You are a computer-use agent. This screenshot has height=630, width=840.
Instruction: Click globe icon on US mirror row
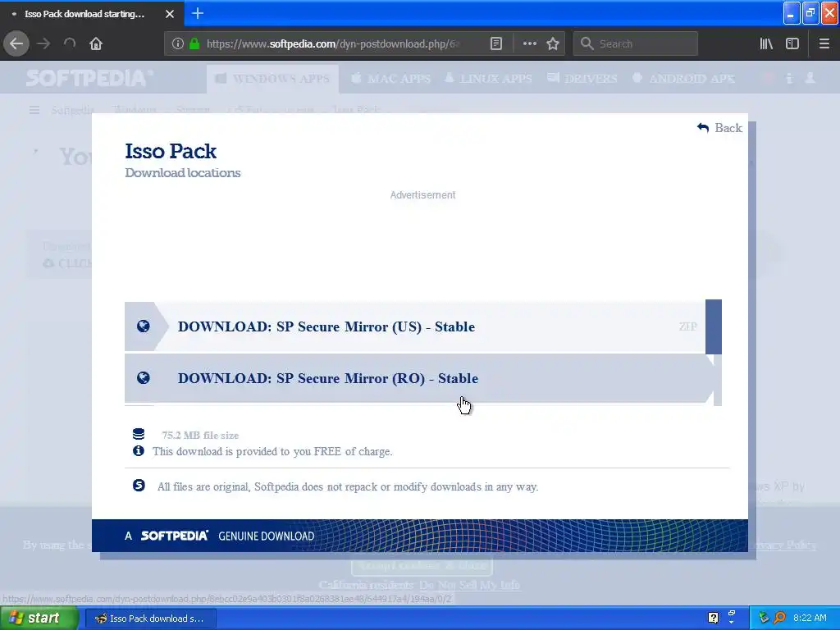(143, 326)
